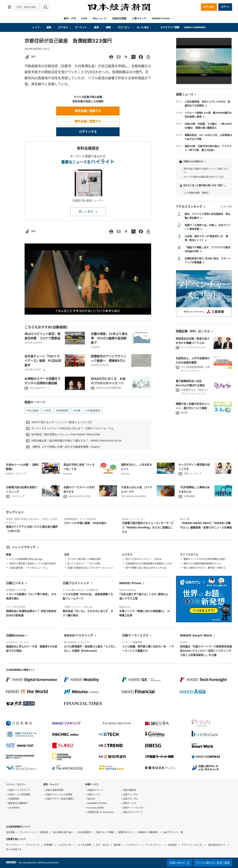Open ranking 1 欧州、ウクライナ安保 article
The height and width of the screenshot is (868, 238).
click(207, 216)
